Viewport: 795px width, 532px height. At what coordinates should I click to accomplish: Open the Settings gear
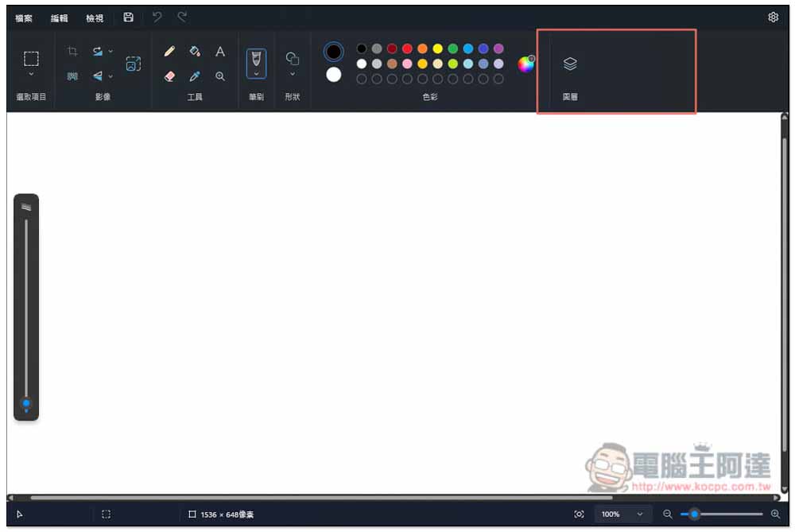pyautogui.click(x=774, y=17)
